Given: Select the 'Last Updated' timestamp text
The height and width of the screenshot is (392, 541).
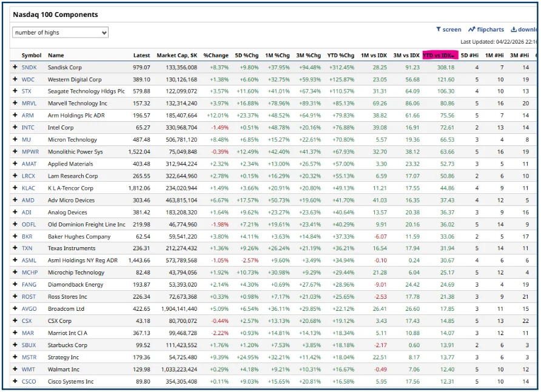Looking at the screenshot, I should (x=499, y=42).
